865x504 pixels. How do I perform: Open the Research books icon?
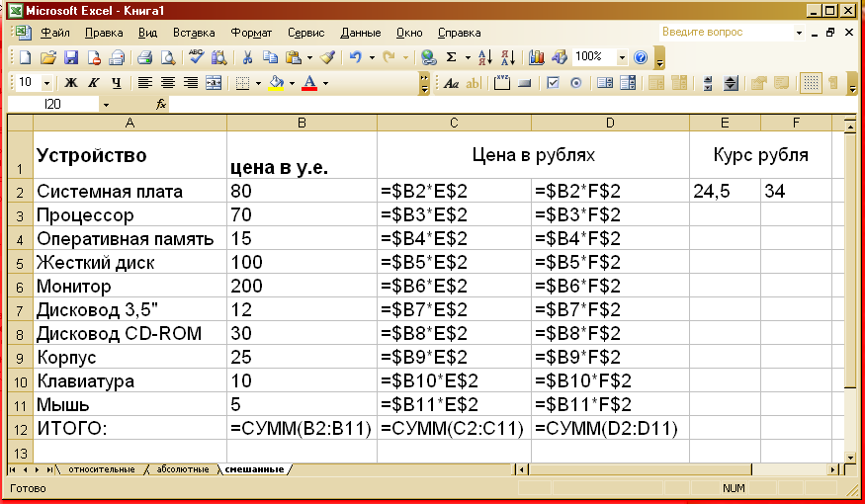(x=219, y=56)
